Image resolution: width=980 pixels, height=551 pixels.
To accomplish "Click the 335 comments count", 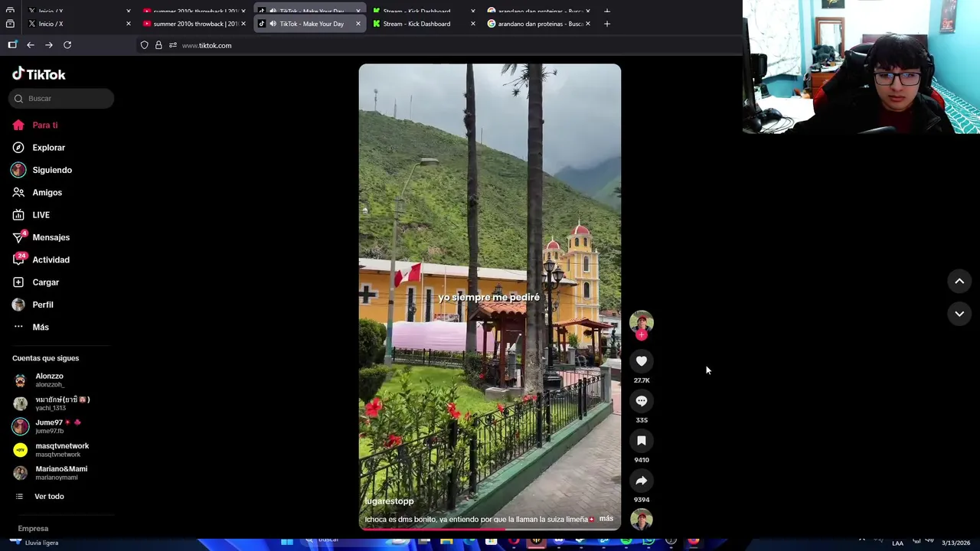I will point(642,420).
